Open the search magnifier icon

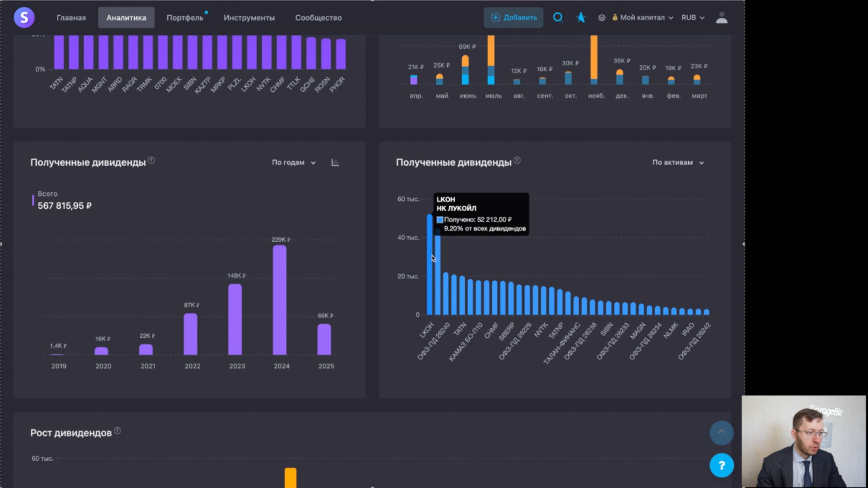click(x=558, y=18)
